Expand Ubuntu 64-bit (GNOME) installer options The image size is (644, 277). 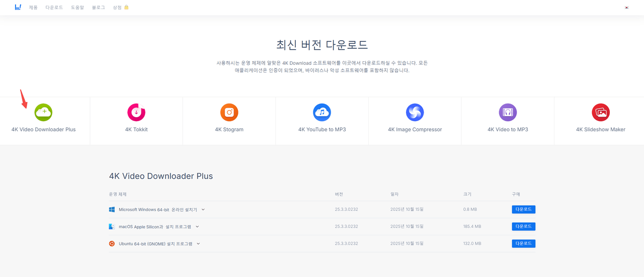point(198,244)
